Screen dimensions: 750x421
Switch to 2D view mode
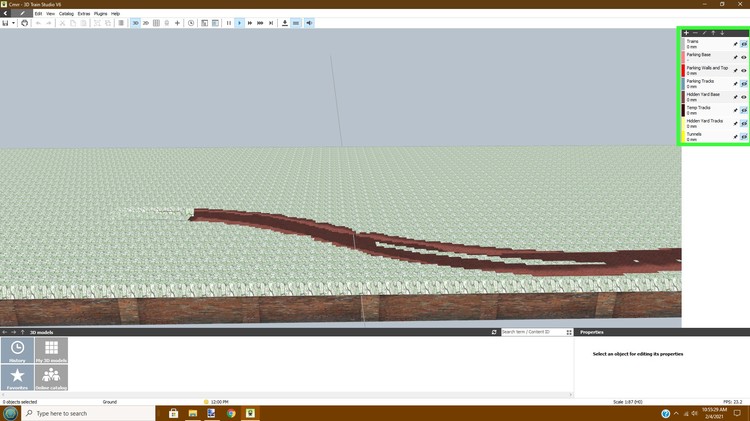click(x=145, y=23)
